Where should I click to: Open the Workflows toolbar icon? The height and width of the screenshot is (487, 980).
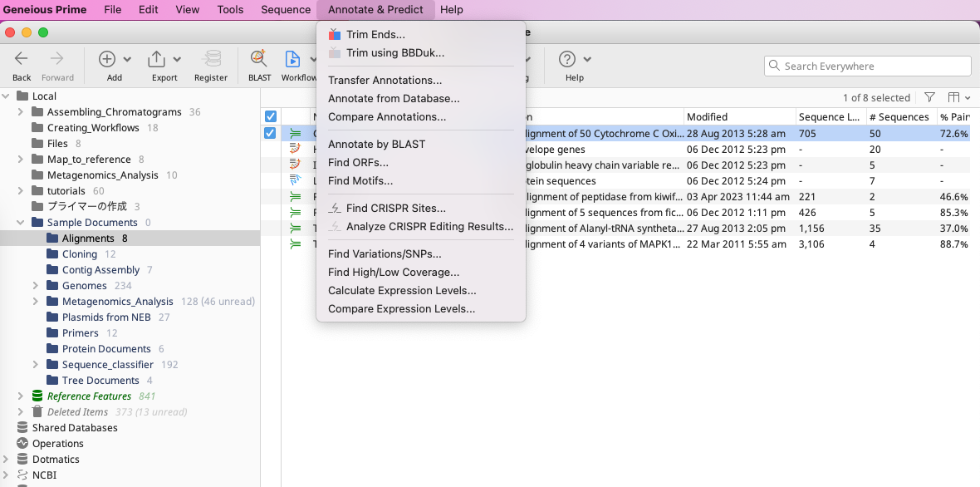coord(292,59)
